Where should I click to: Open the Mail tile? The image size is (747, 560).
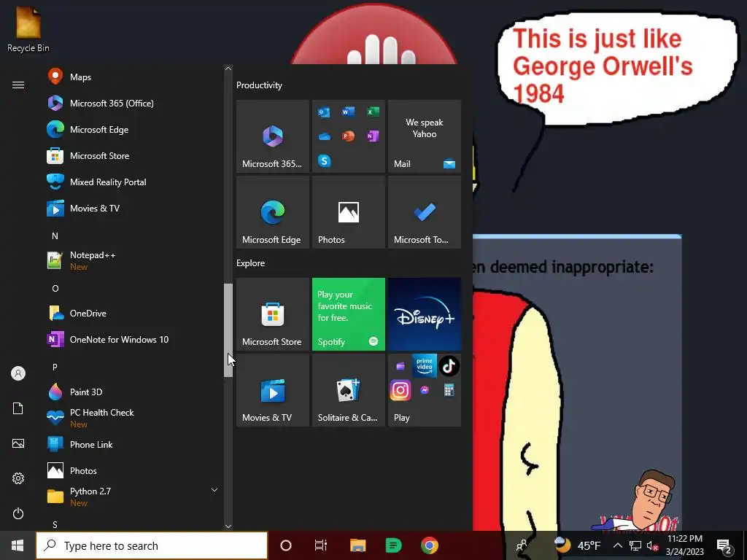coord(425,136)
